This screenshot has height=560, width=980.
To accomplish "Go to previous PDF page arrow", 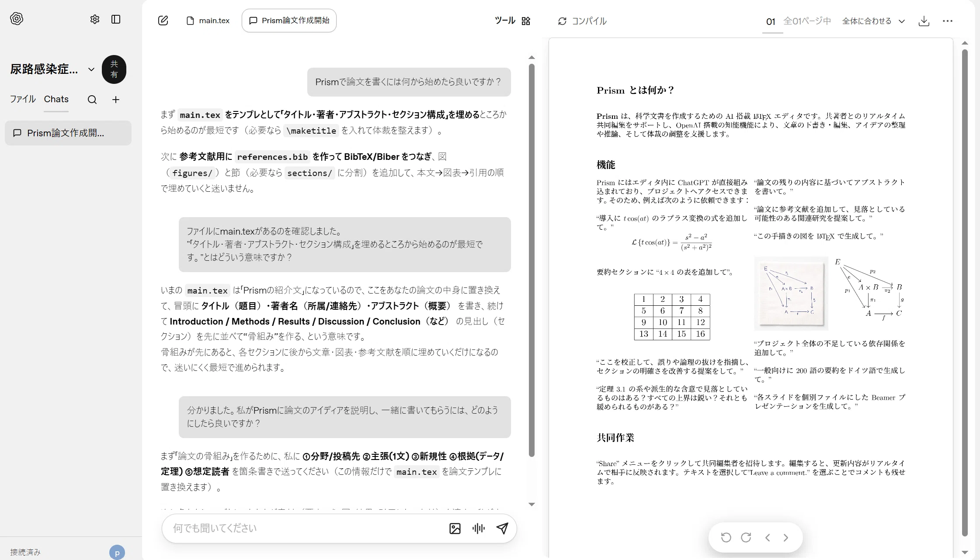I will (x=768, y=537).
